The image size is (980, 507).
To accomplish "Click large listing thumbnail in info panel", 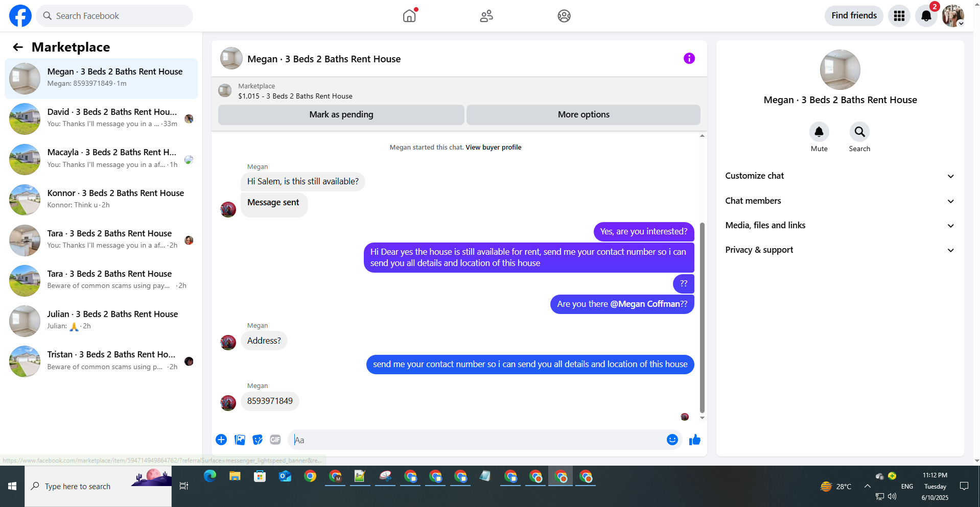I will point(840,70).
